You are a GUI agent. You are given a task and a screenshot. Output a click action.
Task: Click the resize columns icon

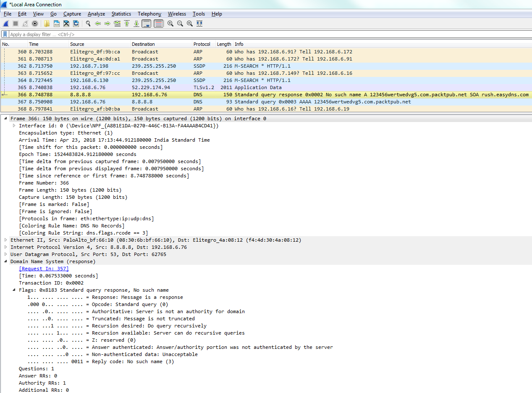click(199, 24)
